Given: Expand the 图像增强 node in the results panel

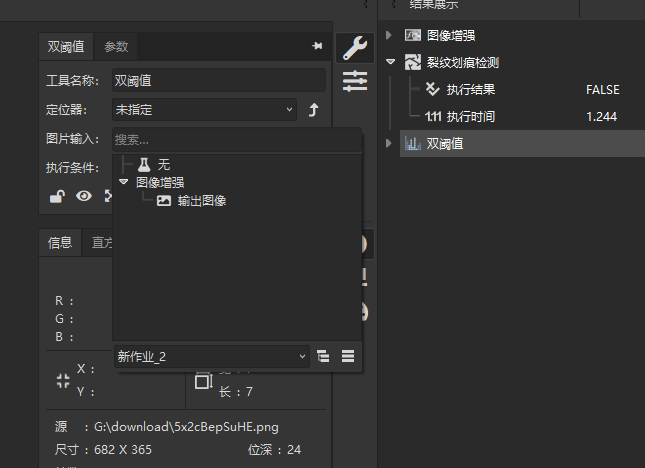Looking at the screenshot, I should click(389, 35).
